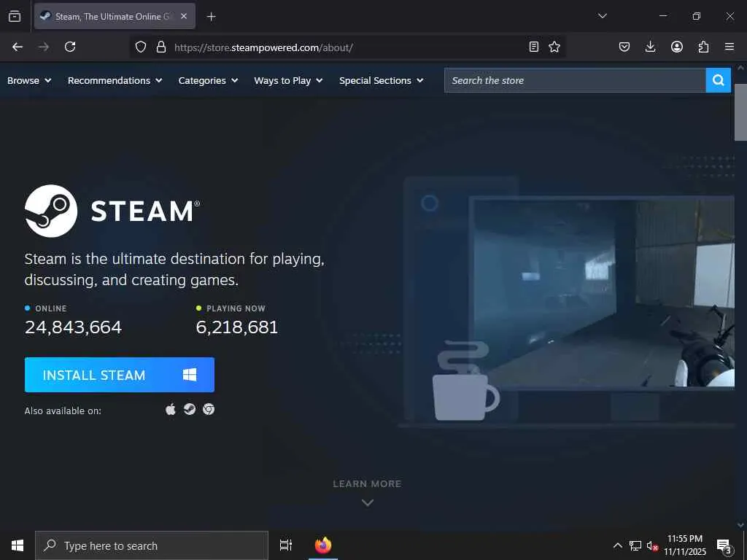Go back to previous page
The width and height of the screenshot is (747, 560).
[x=18, y=47]
